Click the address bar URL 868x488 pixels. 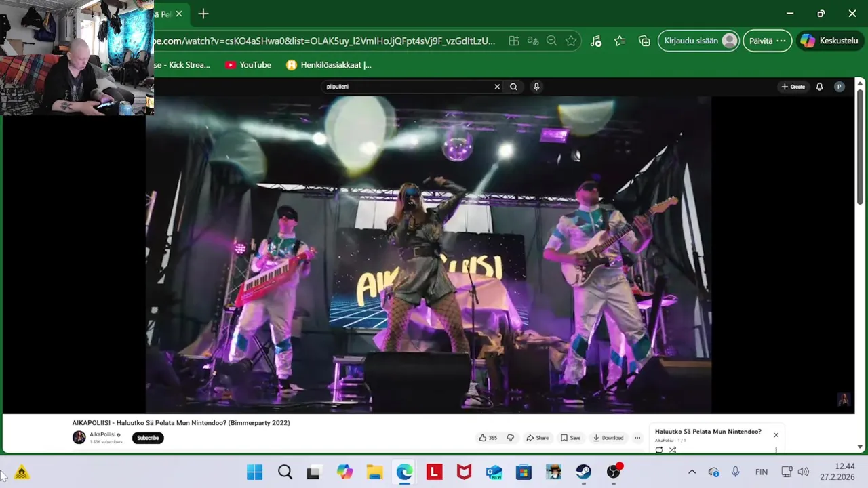(324, 41)
